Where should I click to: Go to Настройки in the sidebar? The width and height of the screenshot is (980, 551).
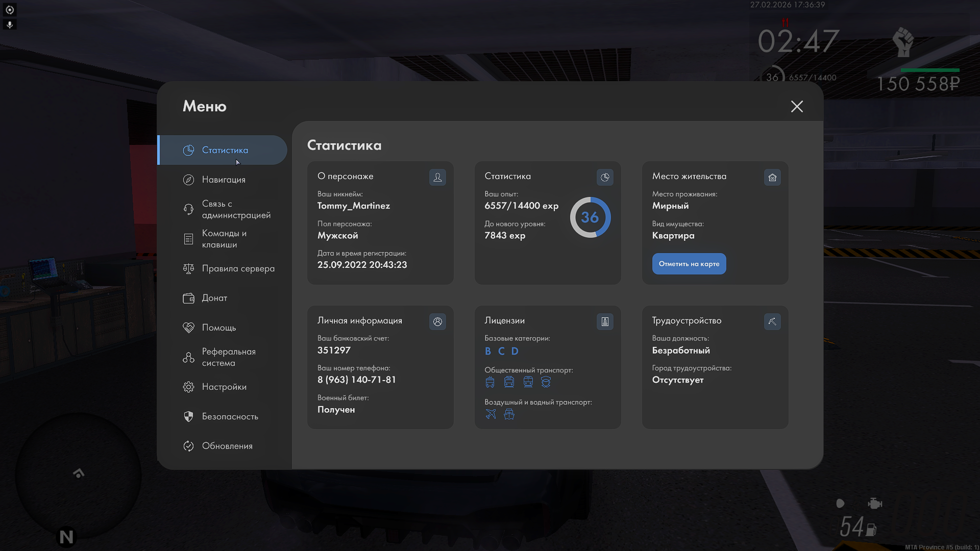[224, 387]
